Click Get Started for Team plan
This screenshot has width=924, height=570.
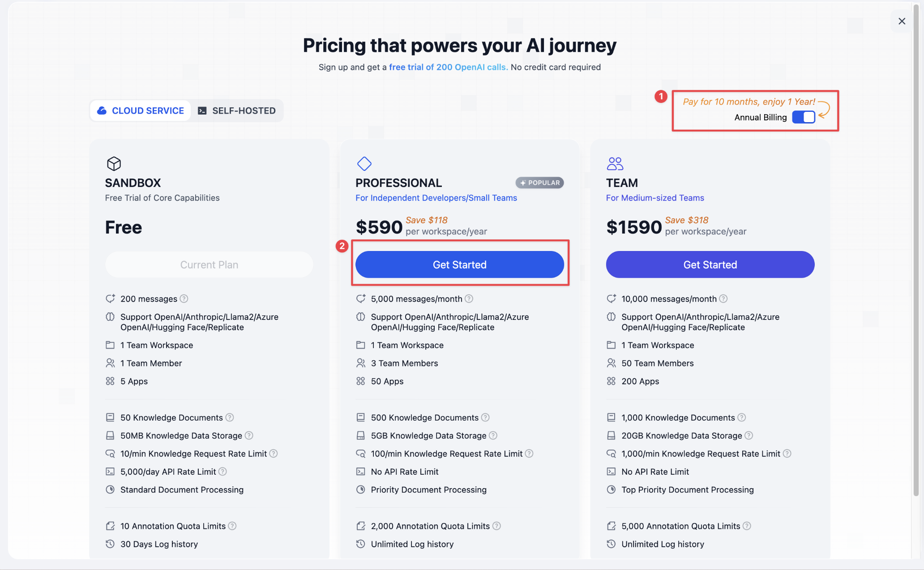(710, 264)
